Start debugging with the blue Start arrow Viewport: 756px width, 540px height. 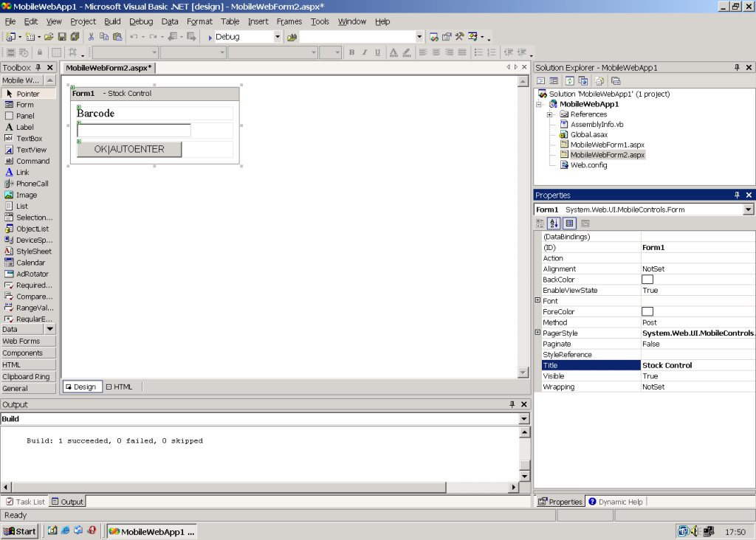coord(210,37)
